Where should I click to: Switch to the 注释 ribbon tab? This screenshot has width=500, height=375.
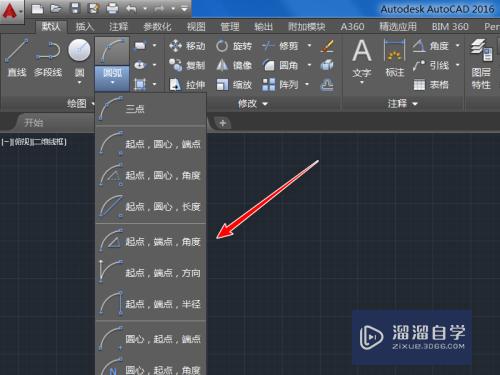(118, 27)
